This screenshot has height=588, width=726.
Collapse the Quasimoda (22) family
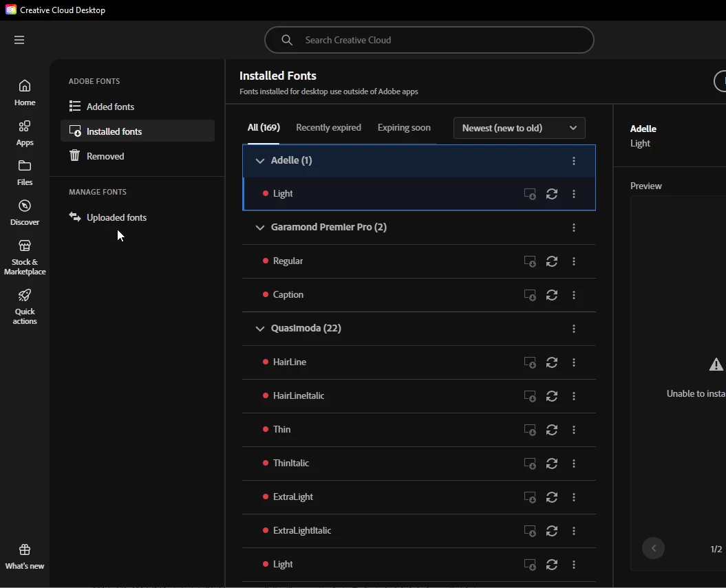click(x=259, y=329)
